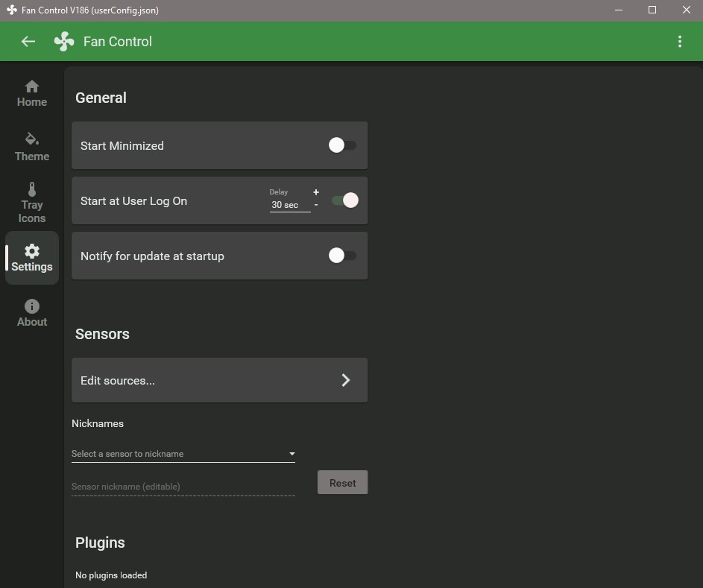Select the Settings gear in sidebar

pyautogui.click(x=32, y=258)
